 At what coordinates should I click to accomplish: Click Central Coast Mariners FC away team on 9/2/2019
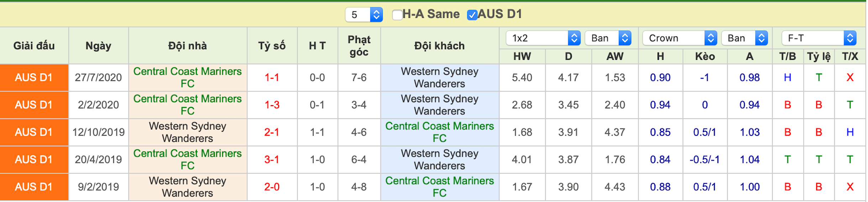point(440,187)
